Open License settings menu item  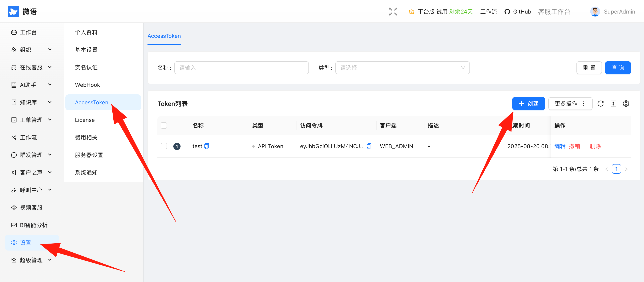(85, 120)
